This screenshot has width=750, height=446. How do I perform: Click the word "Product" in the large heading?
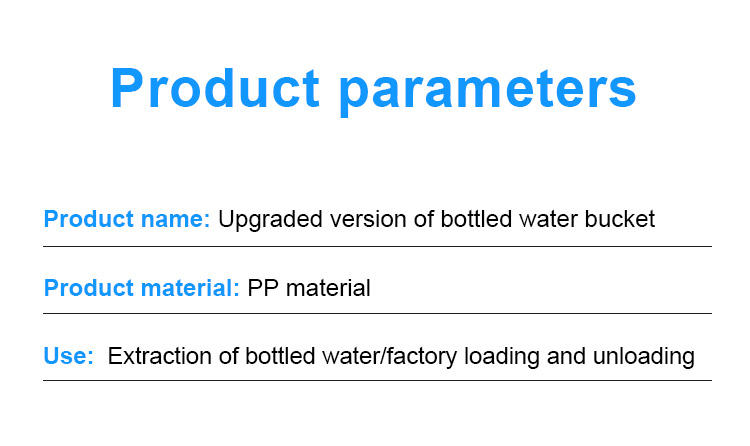[x=215, y=89]
